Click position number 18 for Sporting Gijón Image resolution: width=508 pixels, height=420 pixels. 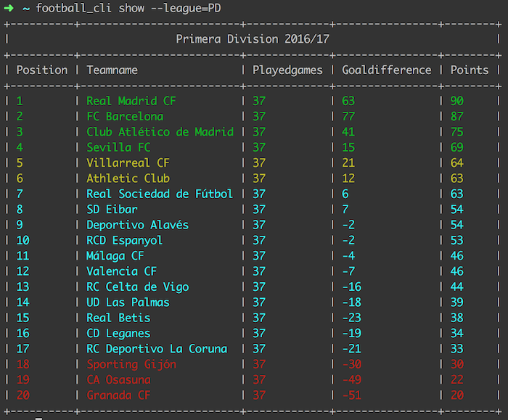(x=22, y=364)
